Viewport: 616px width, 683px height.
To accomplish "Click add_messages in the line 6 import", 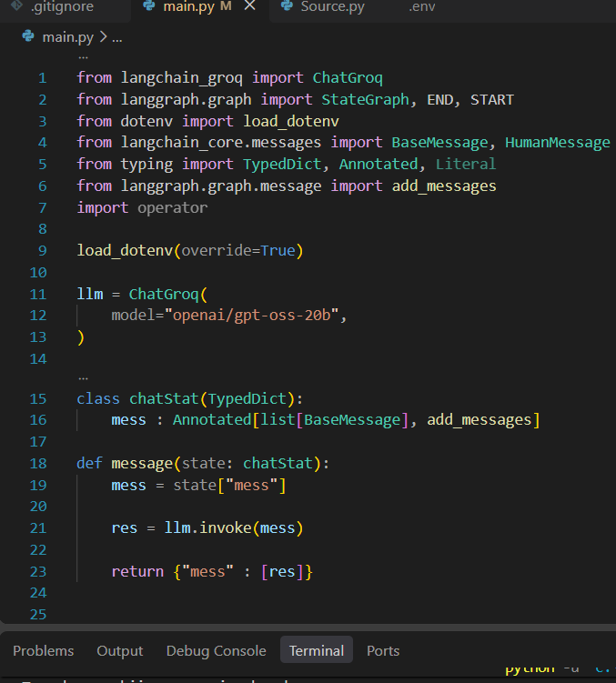I will point(444,186).
